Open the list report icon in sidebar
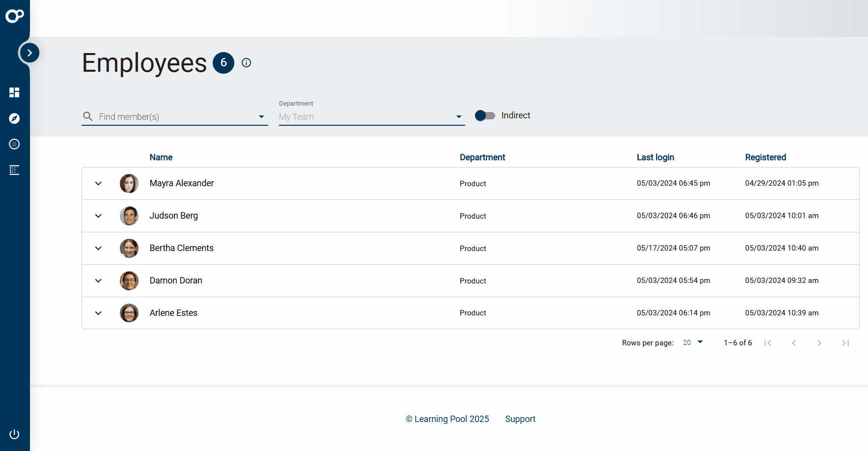The height and width of the screenshot is (451, 868). point(14,170)
